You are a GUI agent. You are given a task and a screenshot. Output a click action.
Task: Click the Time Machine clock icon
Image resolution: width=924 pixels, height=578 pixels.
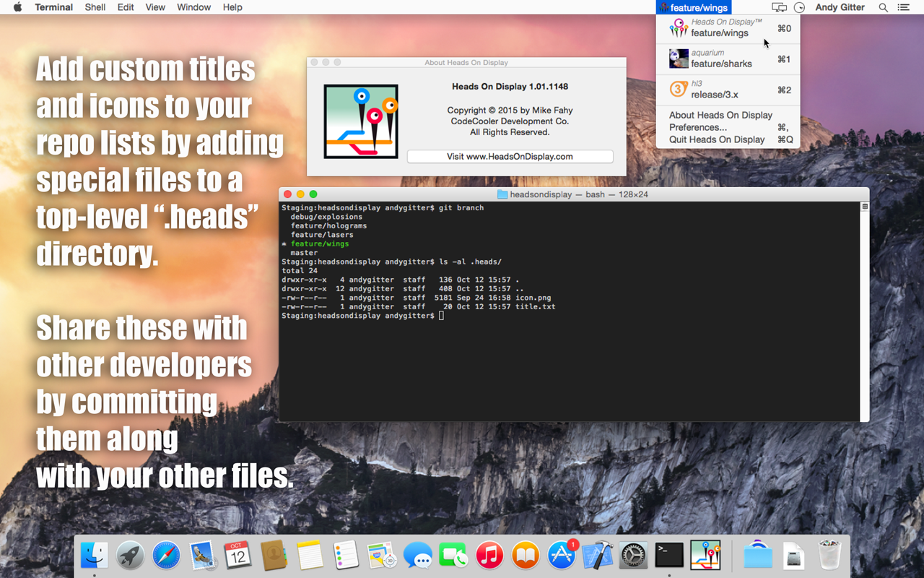pyautogui.click(x=799, y=7)
